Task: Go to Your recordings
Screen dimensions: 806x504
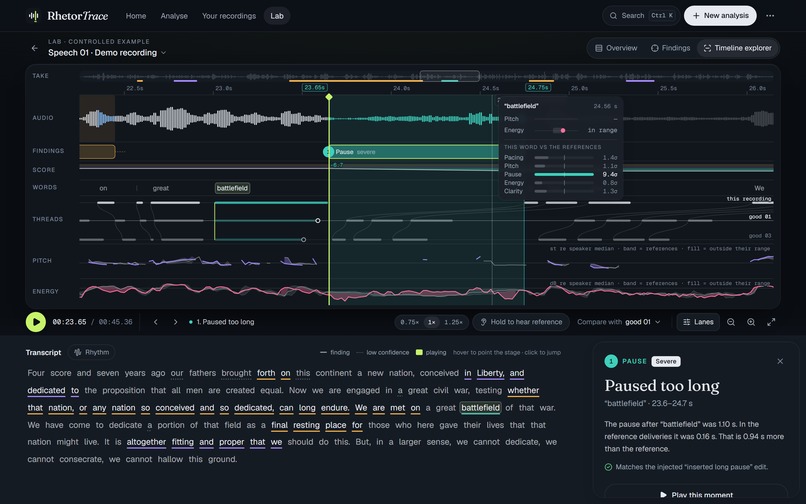Action: pos(229,16)
